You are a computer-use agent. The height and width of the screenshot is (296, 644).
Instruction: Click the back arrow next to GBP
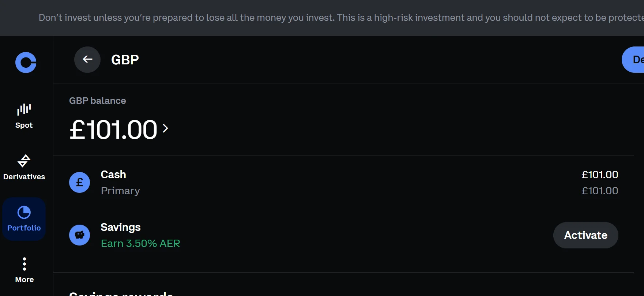pos(87,59)
